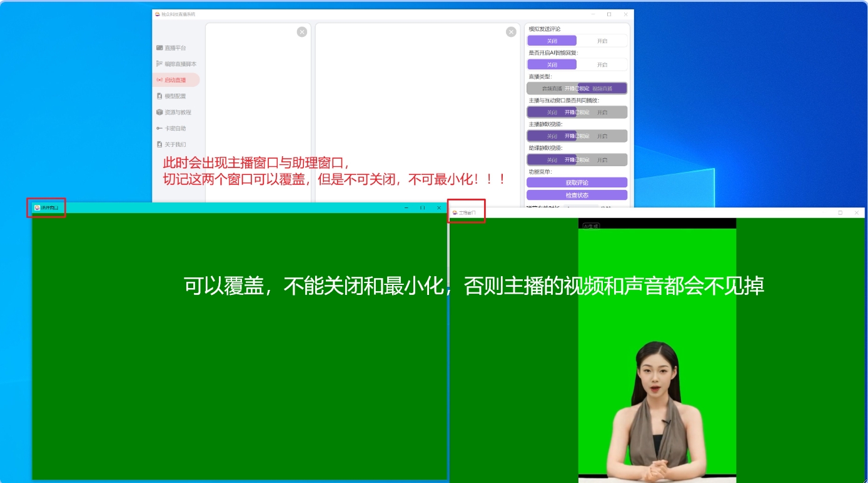This screenshot has height=483, width=868.
Task: Choose 视频直播 as the 直播类型
Action: (x=602, y=88)
